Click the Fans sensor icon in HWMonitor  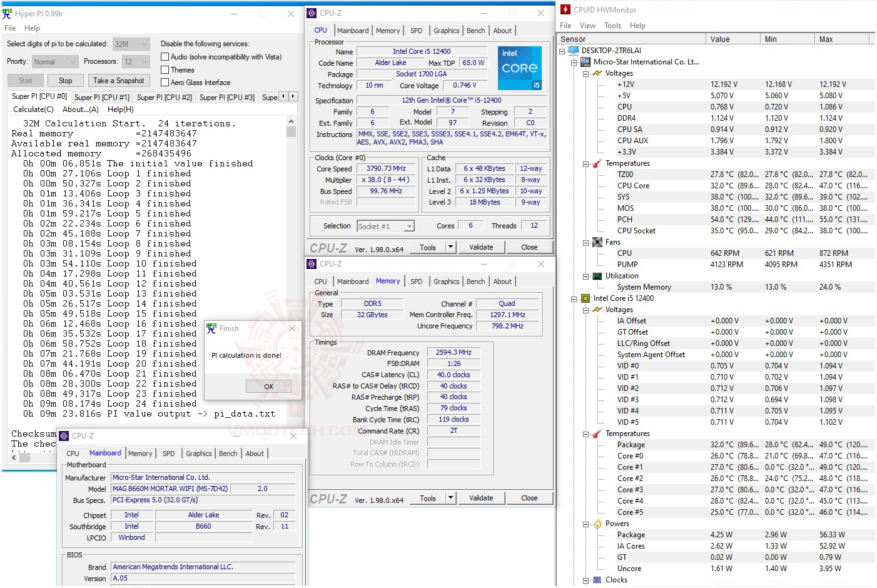tap(596, 241)
